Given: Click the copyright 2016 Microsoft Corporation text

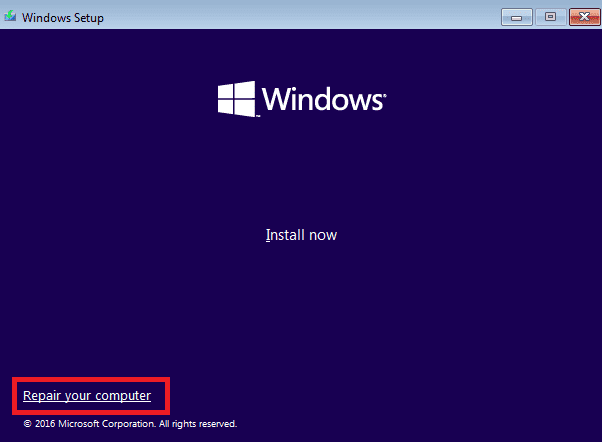Looking at the screenshot, I should pos(130,424).
